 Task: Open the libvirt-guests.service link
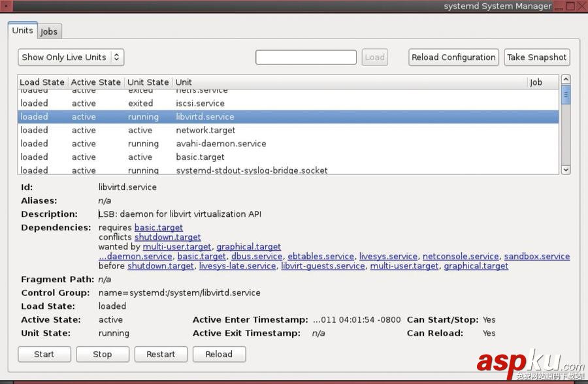pyautogui.click(x=323, y=266)
